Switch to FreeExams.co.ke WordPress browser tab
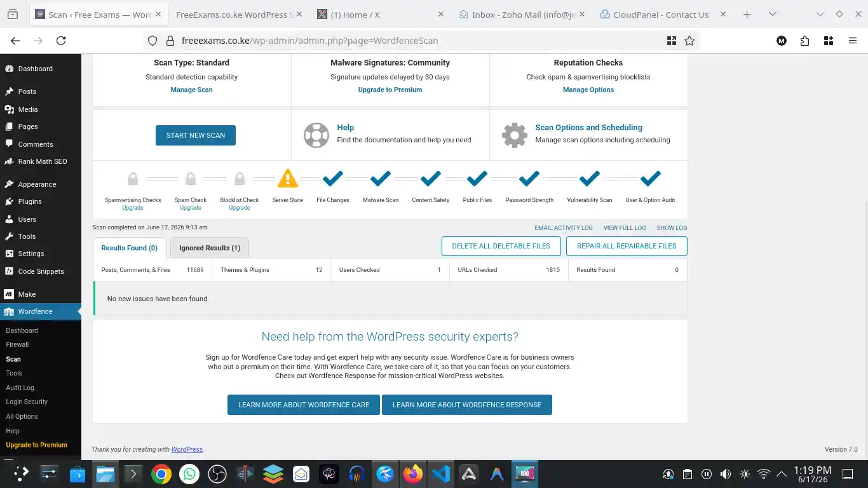 (235, 14)
